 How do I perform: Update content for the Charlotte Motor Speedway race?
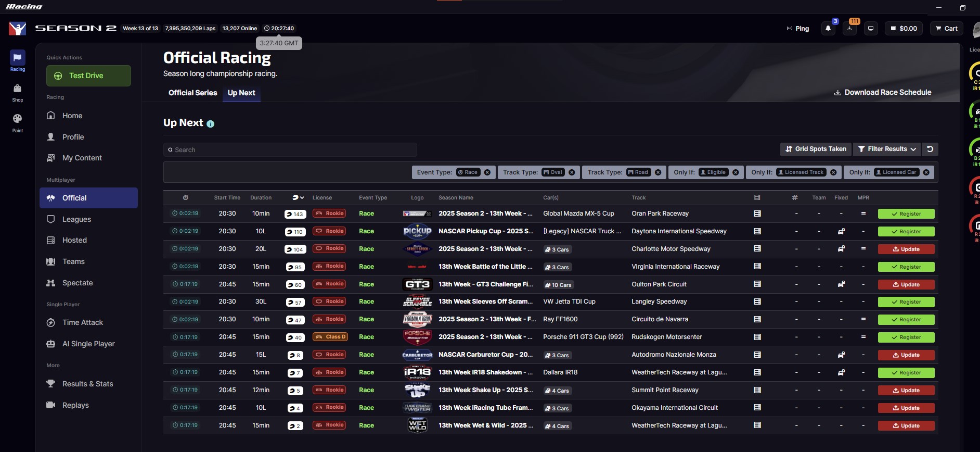(906, 249)
